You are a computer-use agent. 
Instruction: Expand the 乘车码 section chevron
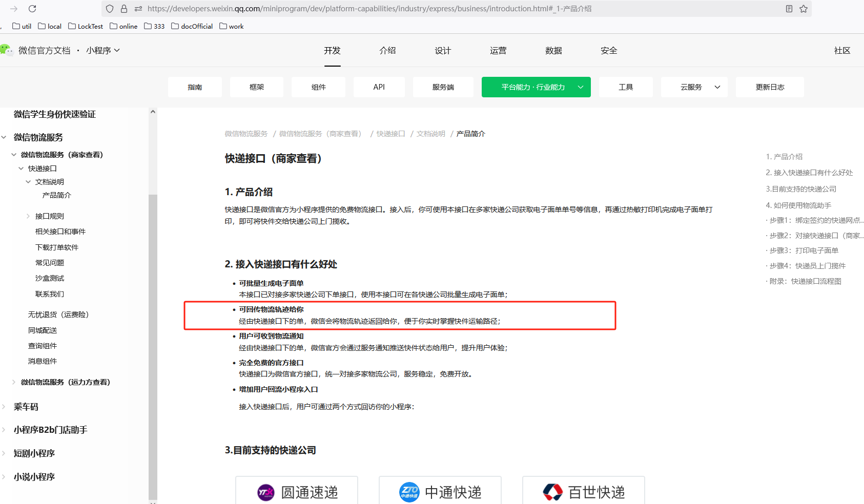4,407
